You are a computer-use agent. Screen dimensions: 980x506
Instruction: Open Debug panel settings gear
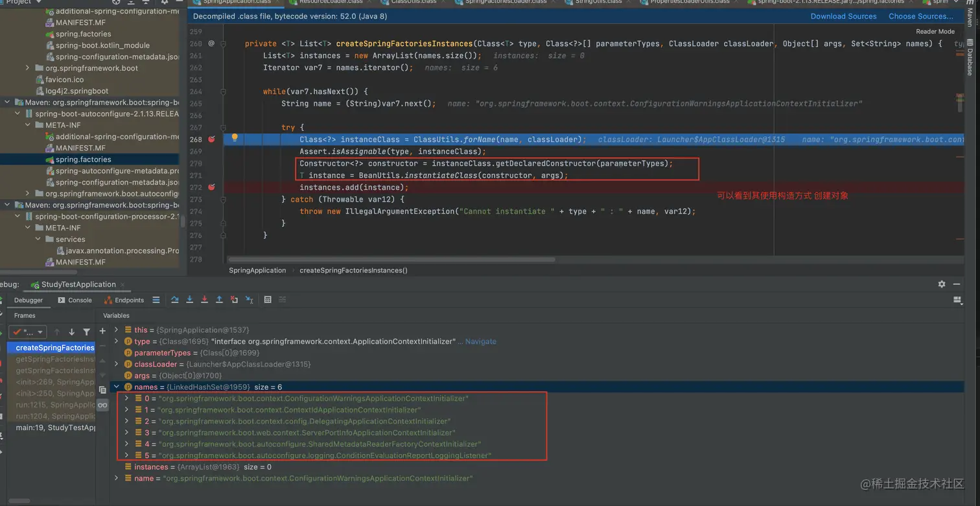(x=942, y=284)
